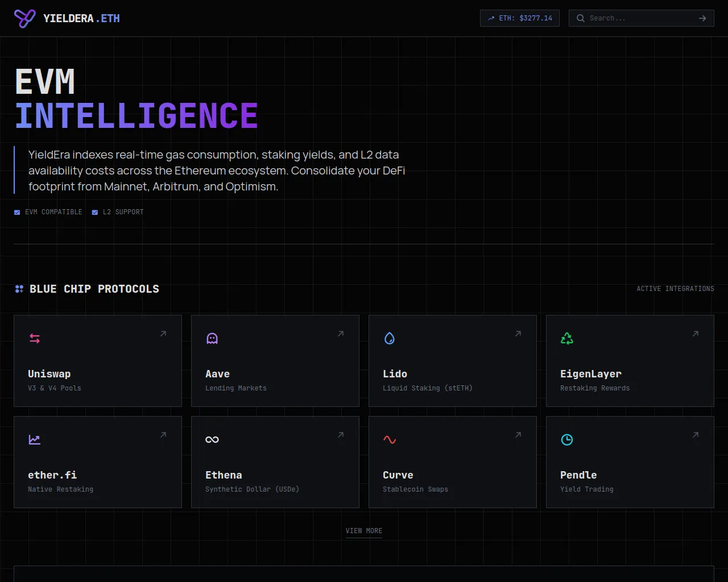
Task: Click 'Synthetic Dollar (USDe)' subtitle
Action: click(x=253, y=489)
